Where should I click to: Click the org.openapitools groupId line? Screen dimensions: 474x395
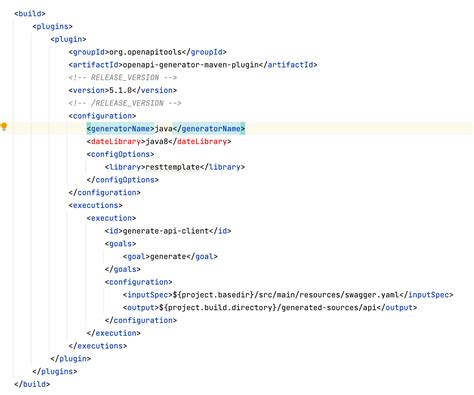tap(148, 52)
